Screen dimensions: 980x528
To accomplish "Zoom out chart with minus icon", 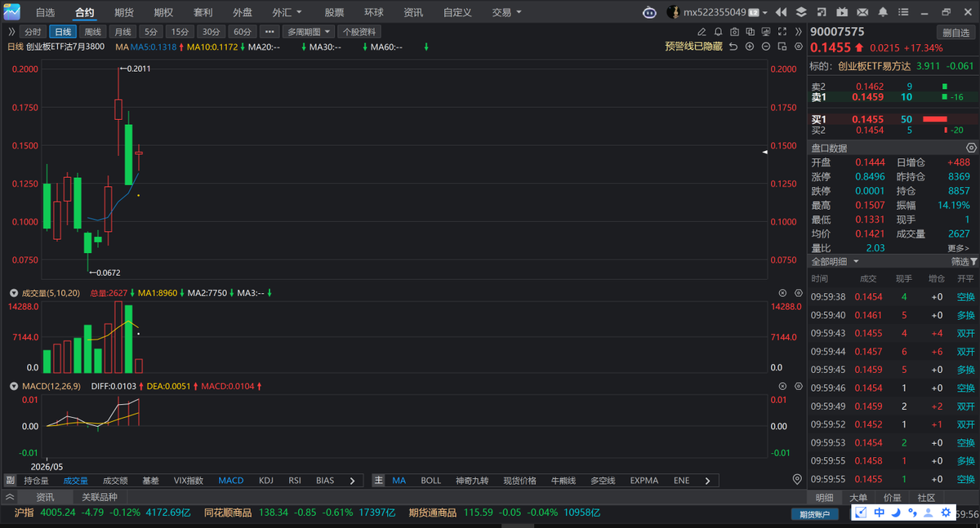I will tap(766, 47).
